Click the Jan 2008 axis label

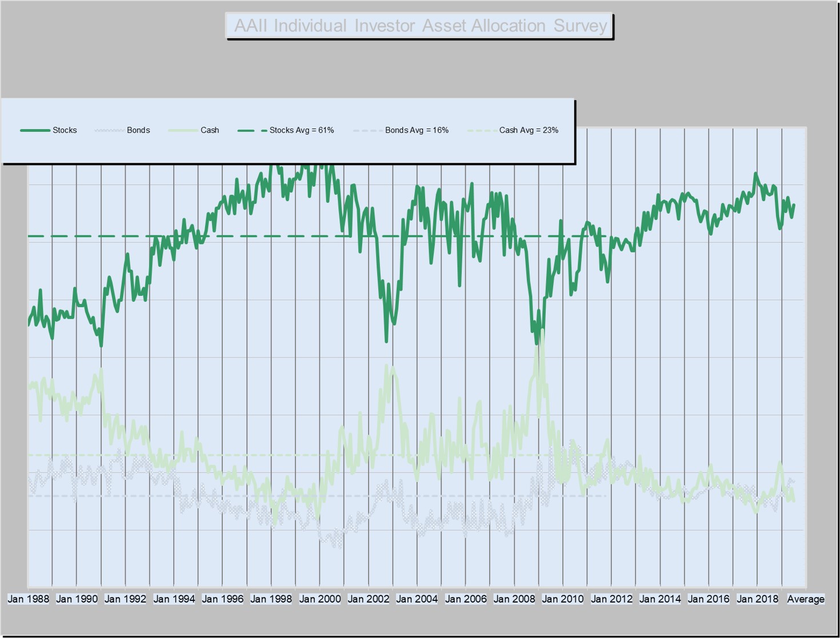514,599
